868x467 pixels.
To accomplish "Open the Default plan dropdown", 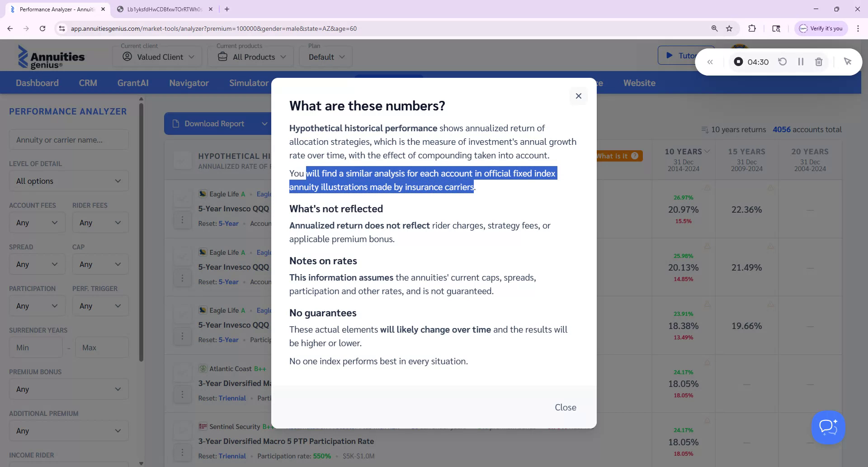I will pos(325,57).
